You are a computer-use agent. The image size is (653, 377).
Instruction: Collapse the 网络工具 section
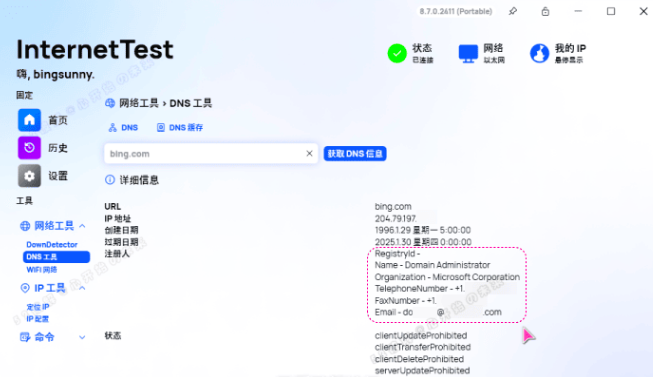(x=82, y=226)
